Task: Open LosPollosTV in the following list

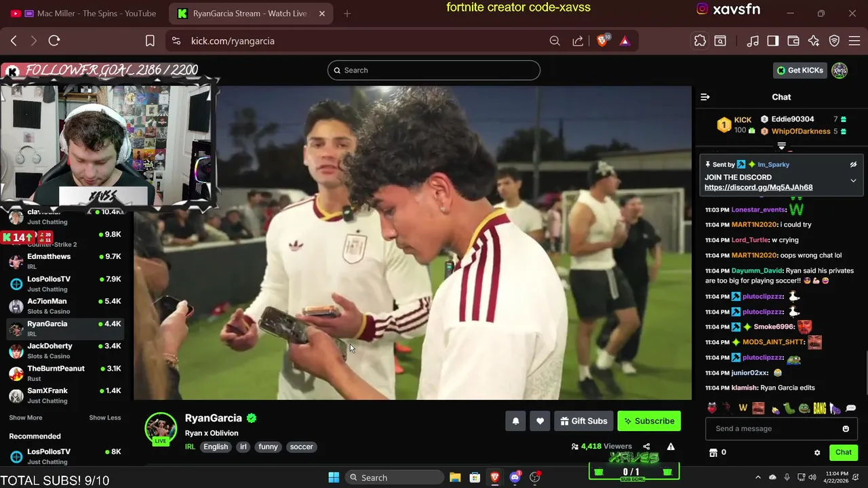Action: coord(65,283)
